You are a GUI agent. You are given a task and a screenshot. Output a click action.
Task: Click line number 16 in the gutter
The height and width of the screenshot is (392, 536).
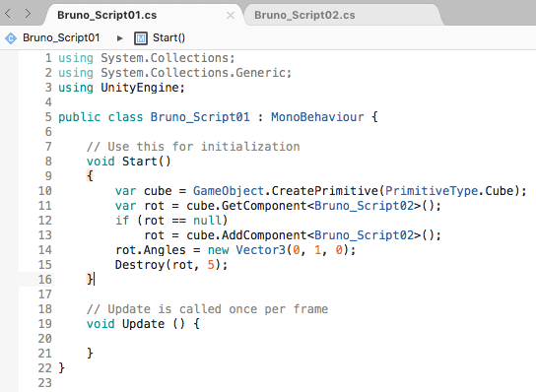coord(44,279)
